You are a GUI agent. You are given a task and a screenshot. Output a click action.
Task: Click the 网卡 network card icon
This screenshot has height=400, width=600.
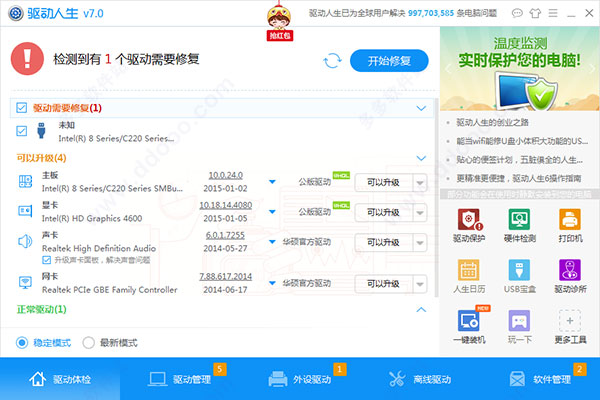click(x=26, y=282)
